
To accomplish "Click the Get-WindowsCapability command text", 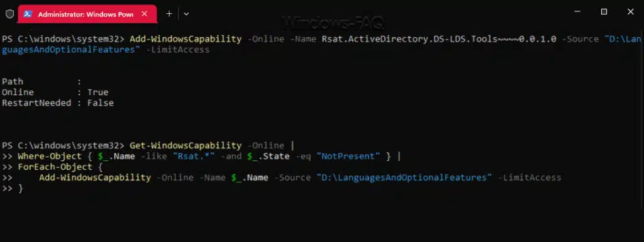I will click(186, 146).
